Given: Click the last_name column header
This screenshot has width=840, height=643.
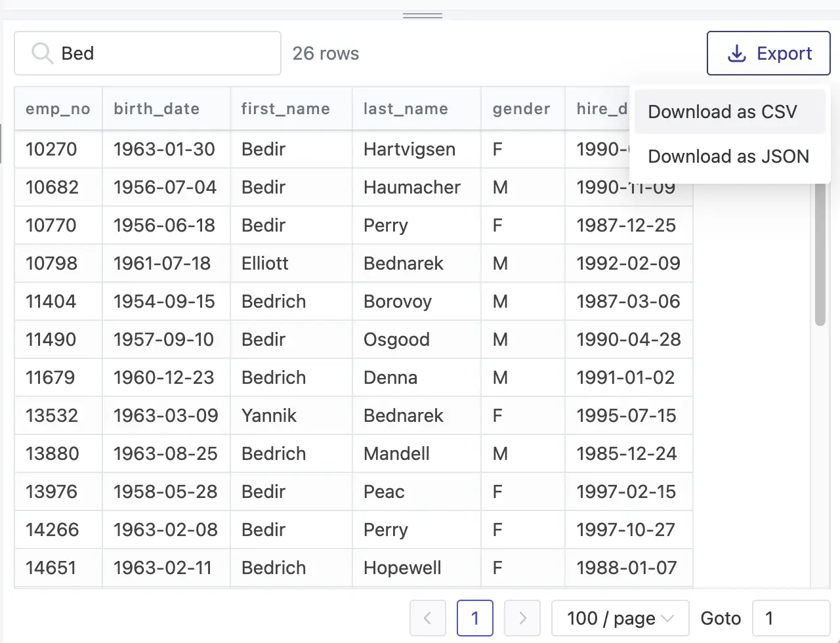Looking at the screenshot, I should 417,109.
